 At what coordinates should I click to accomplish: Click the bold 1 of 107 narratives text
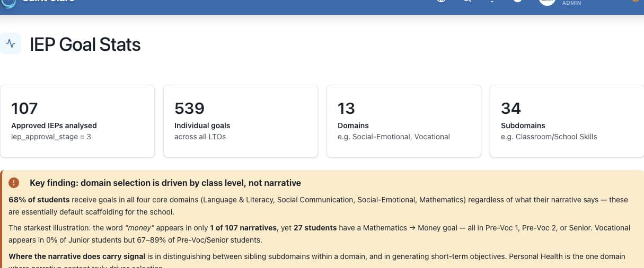(x=244, y=228)
